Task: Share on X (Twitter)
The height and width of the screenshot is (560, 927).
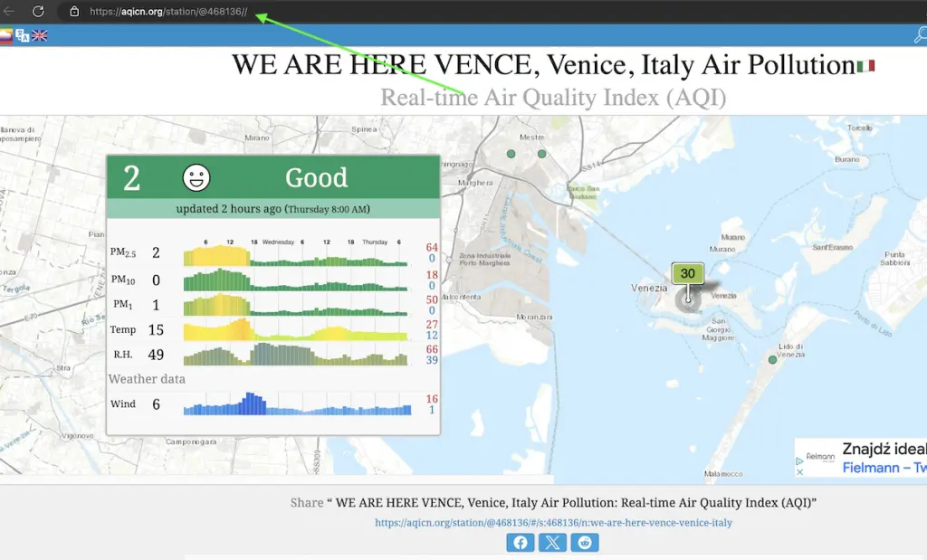Action: (x=552, y=543)
